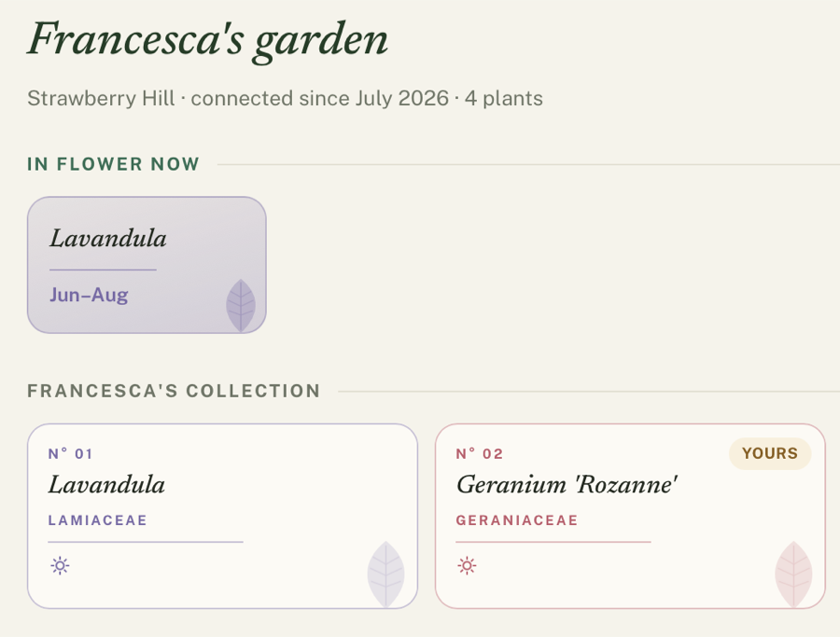Screen dimensions: 840x637
Task: Click the N° 02 number label
Action: (480, 454)
